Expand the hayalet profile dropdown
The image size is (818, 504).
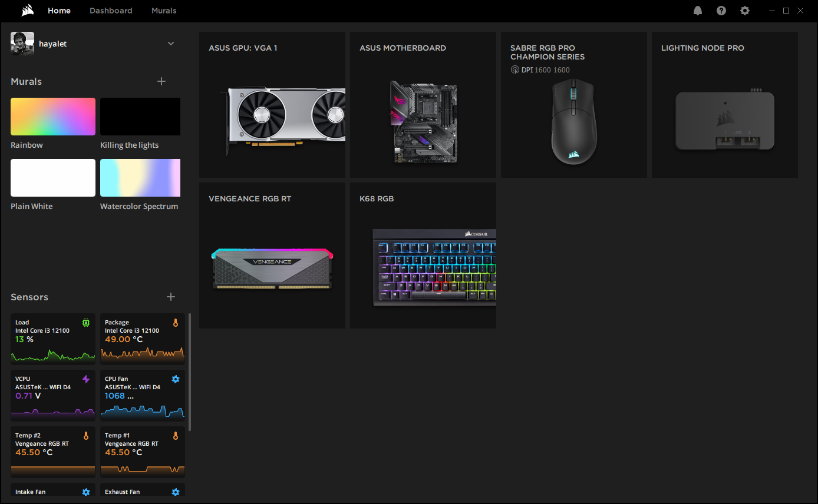(x=171, y=44)
